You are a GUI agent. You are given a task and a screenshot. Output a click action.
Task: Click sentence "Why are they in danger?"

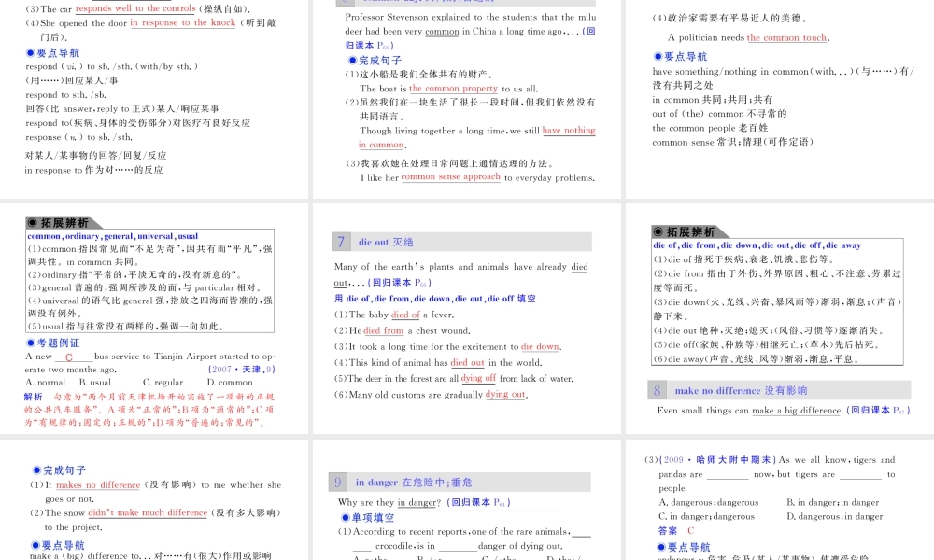click(x=389, y=502)
